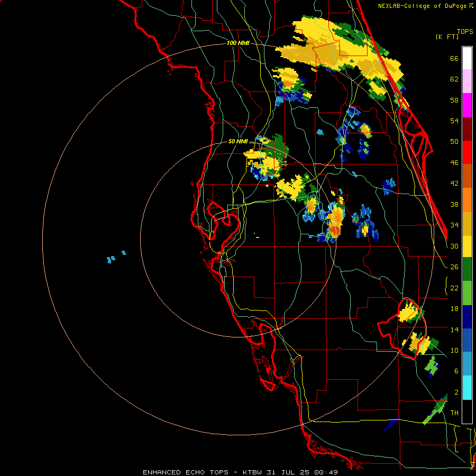
Task: Click the '[K FT]' units label
Action: point(447,36)
